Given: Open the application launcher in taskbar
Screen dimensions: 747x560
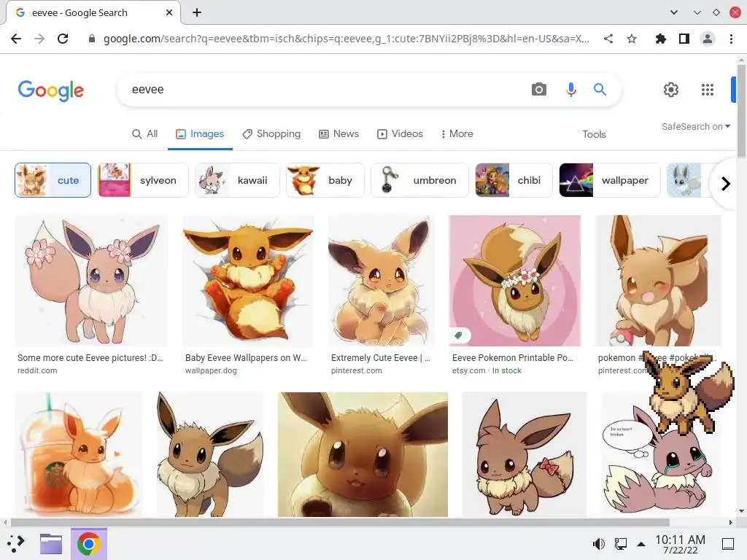Looking at the screenshot, I should tap(16, 543).
